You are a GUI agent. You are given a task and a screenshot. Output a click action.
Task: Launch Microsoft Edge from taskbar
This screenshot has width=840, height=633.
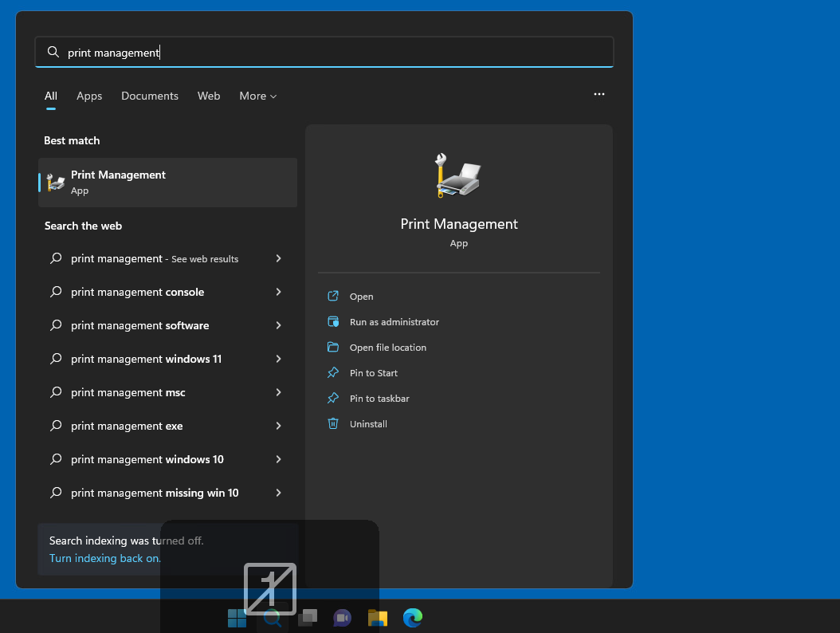[x=413, y=618]
